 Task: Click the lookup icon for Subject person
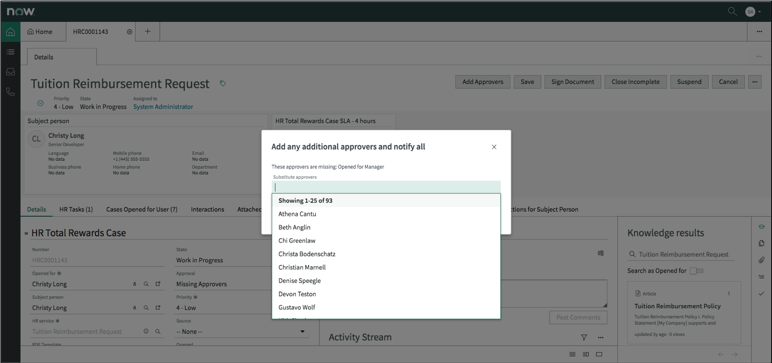(146, 308)
